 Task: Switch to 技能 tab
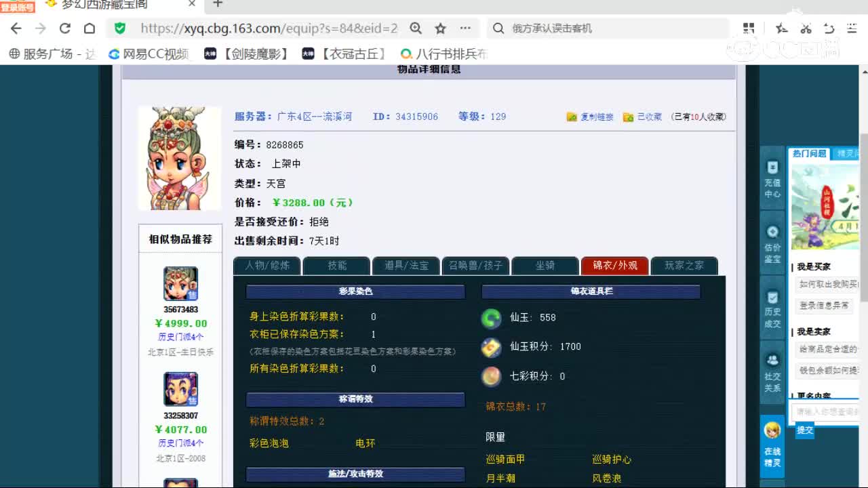pos(337,266)
